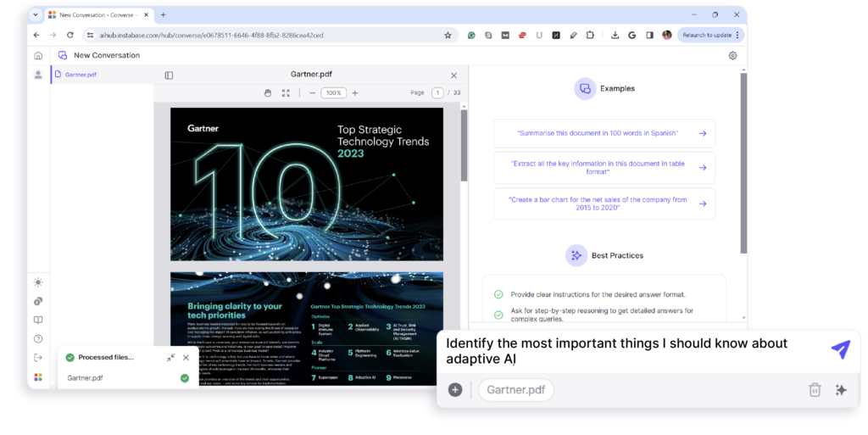868x435 pixels.
Task: Click the usage icon below the sun icon
Action: pyautogui.click(x=38, y=301)
